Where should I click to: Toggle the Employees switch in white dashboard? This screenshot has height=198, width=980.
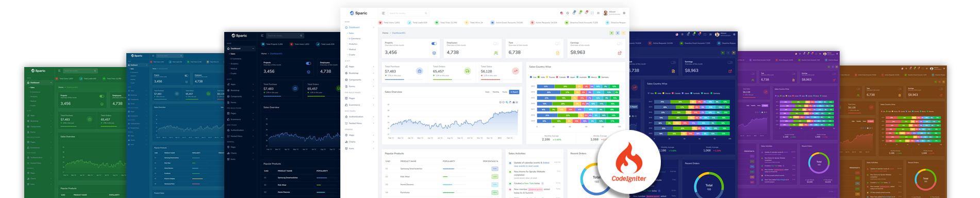[x=495, y=43]
